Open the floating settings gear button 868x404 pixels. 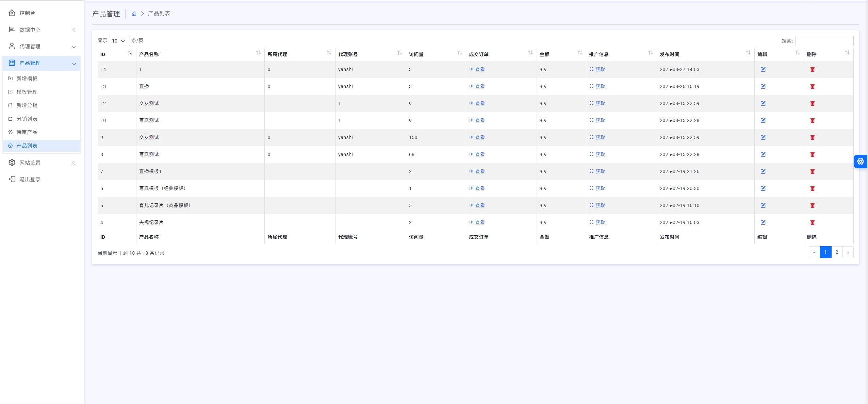tap(860, 161)
